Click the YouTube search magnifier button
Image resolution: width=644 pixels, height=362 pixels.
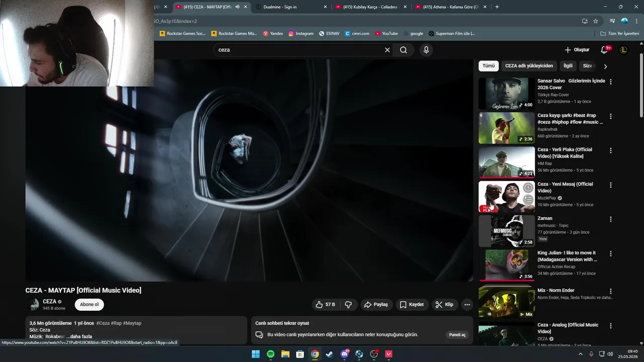pyautogui.click(x=404, y=50)
